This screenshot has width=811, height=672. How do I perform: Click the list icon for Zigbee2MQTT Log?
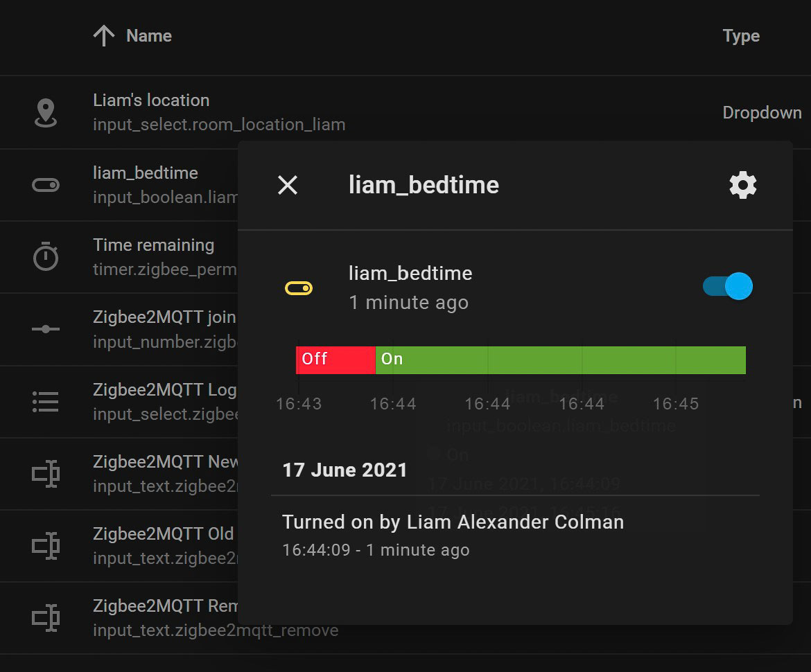tap(44, 400)
